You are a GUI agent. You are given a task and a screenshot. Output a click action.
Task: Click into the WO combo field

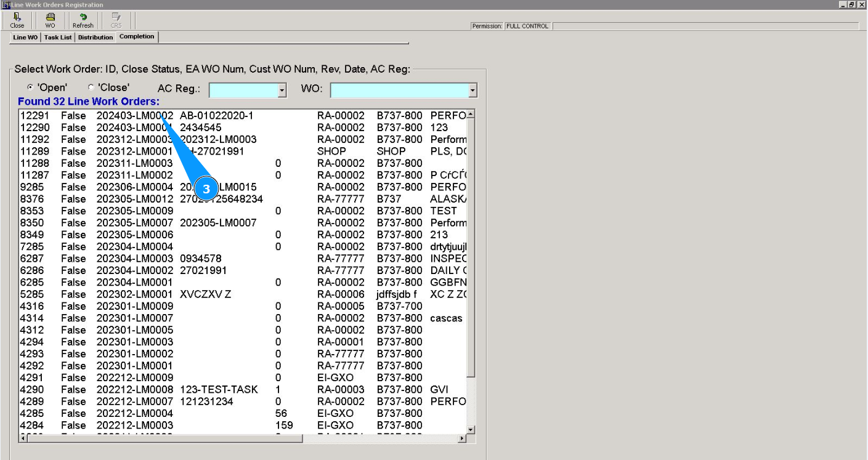399,91
